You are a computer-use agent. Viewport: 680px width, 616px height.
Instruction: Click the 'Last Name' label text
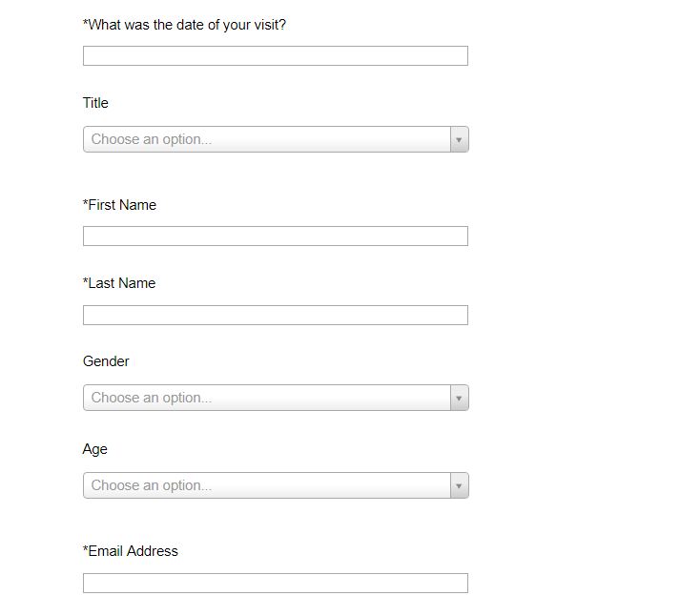tap(122, 283)
